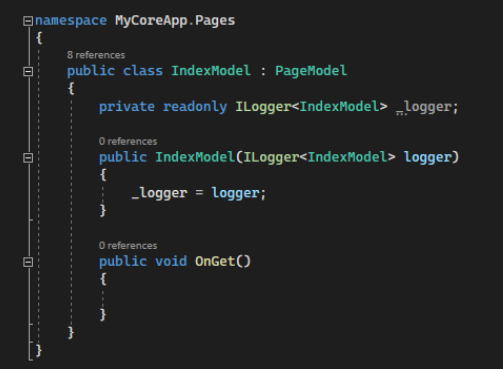
Task: Click the class keyword
Action: coord(143,71)
